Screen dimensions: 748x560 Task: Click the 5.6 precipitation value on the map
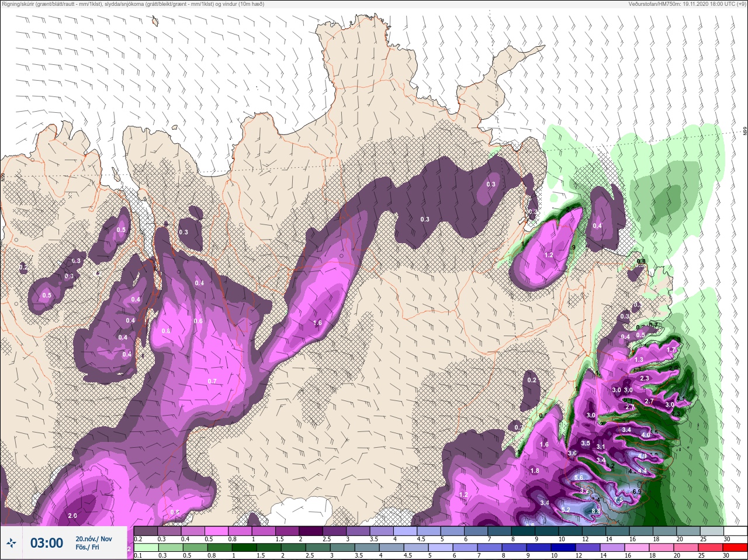(x=579, y=478)
